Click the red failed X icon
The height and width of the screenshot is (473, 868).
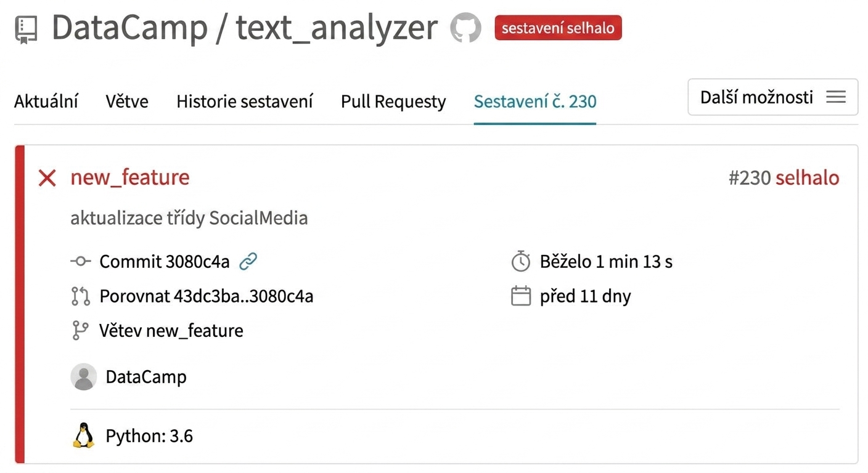(47, 178)
